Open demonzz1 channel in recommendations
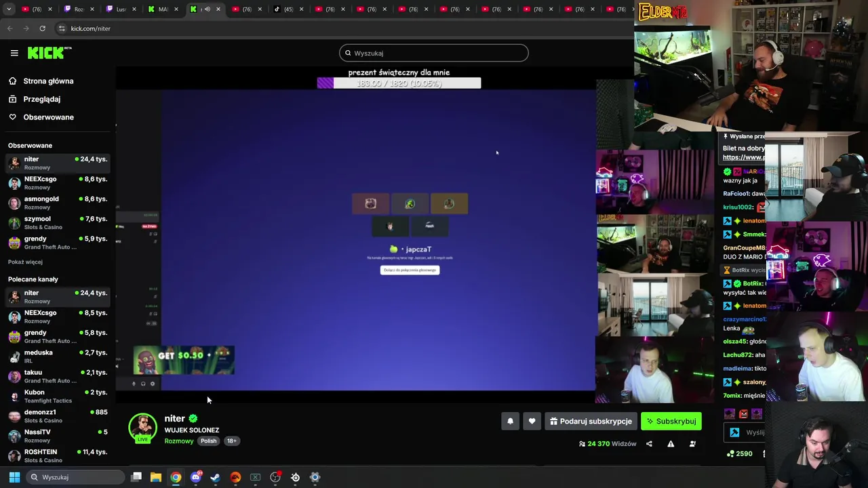Viewport: 868px width, 488px height. 58,415
